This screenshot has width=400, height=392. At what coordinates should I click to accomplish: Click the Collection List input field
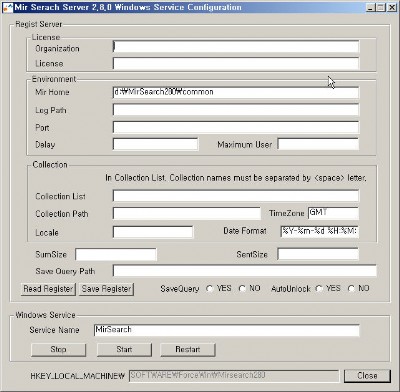236,196
